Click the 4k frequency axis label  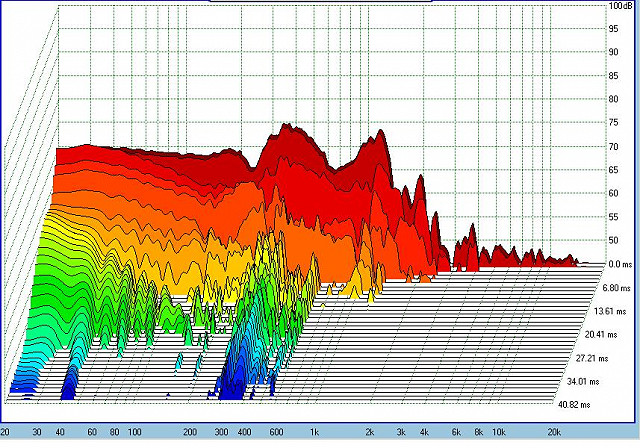(424, 432)
